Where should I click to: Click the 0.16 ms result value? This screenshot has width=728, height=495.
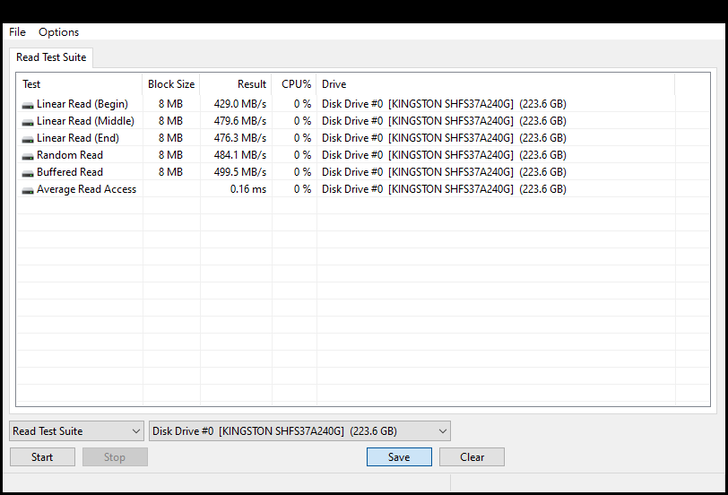[x=248, y=189]
